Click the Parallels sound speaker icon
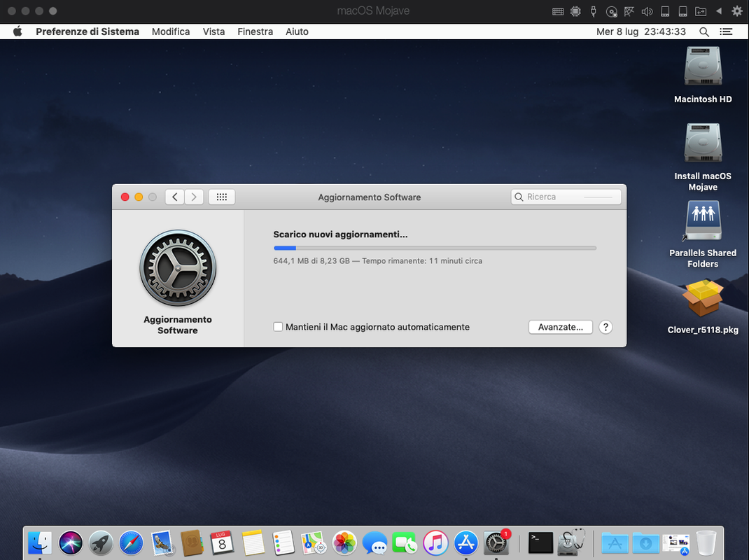The height and width of the screenshot is (560, 749). pyautogui.click(x=647, y=11)
